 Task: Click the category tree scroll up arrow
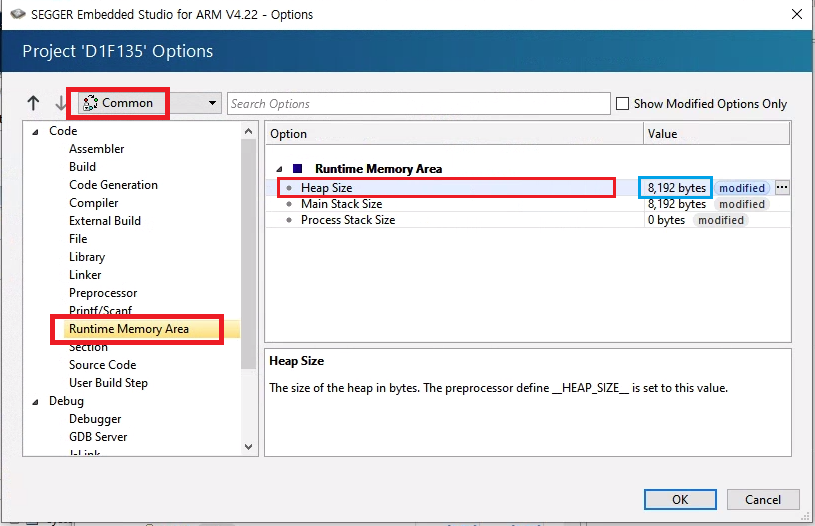[248, 131]
